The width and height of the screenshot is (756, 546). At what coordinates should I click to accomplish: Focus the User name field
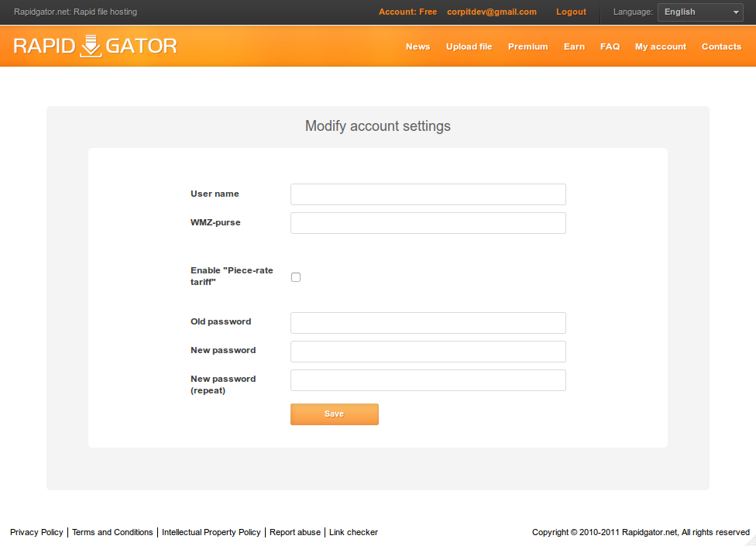tap(428, 194)
